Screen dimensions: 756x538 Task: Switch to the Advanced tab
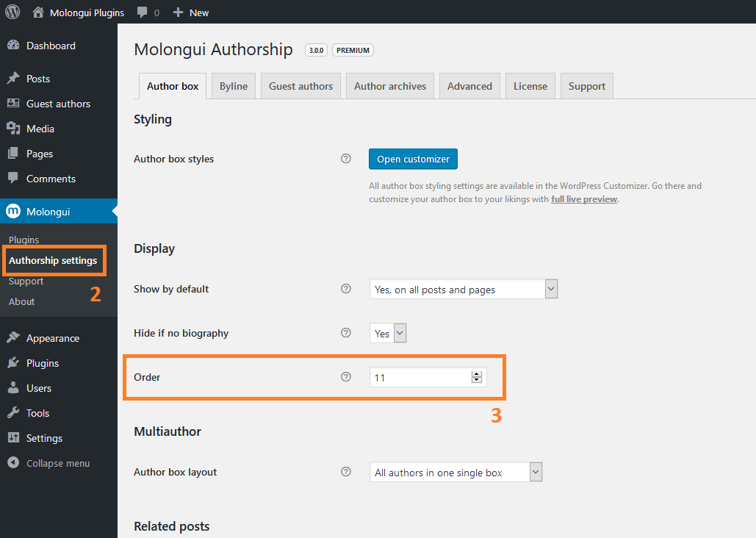pyautogui.click(x=469, y=86)
